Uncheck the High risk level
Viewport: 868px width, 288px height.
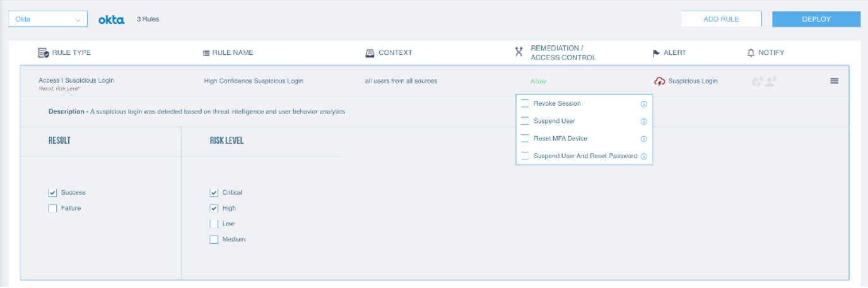tap(214, 209)
